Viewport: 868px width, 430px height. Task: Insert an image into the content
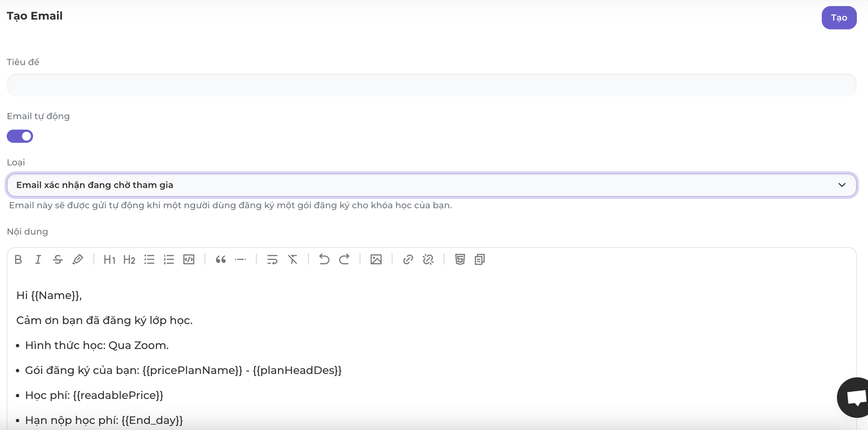pos(376,260)
